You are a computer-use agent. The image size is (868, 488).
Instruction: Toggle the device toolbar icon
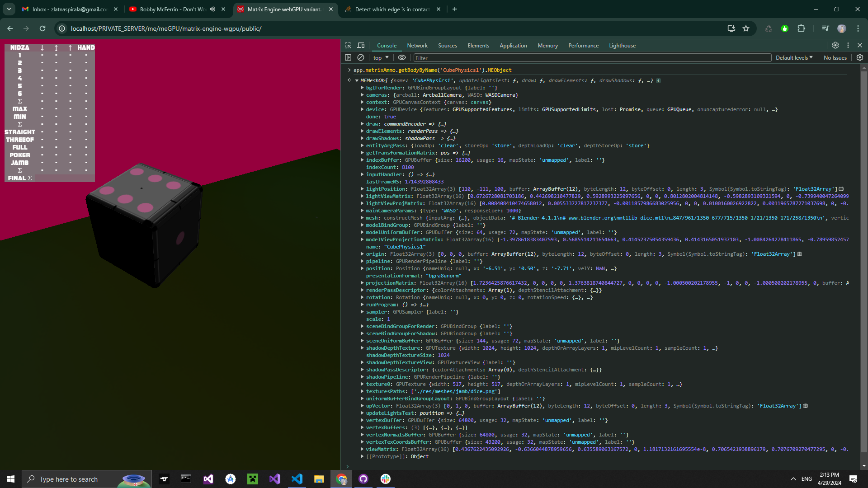coord(361,46)
